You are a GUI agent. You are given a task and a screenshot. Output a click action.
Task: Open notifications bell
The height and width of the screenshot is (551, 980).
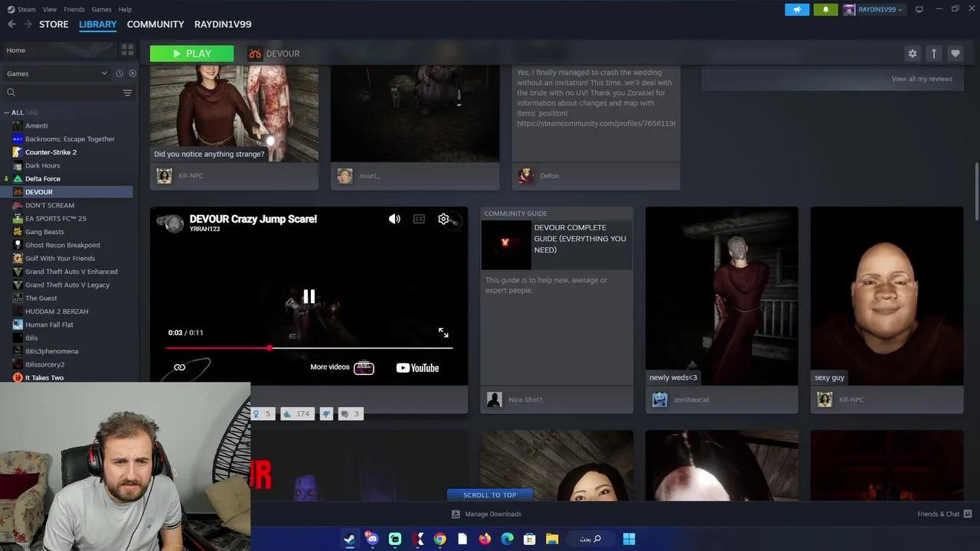pyautogui.click(x=825, y=9)
